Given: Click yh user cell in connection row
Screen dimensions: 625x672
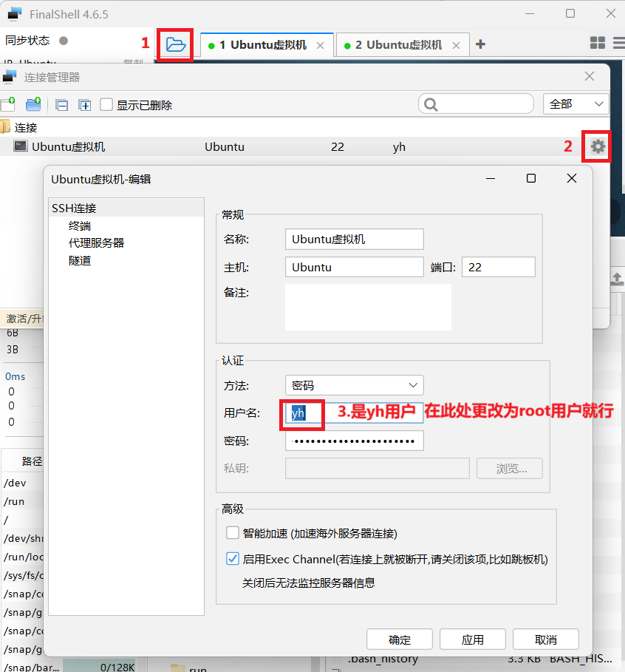Looking at the screenshot, I should (399, 147).
